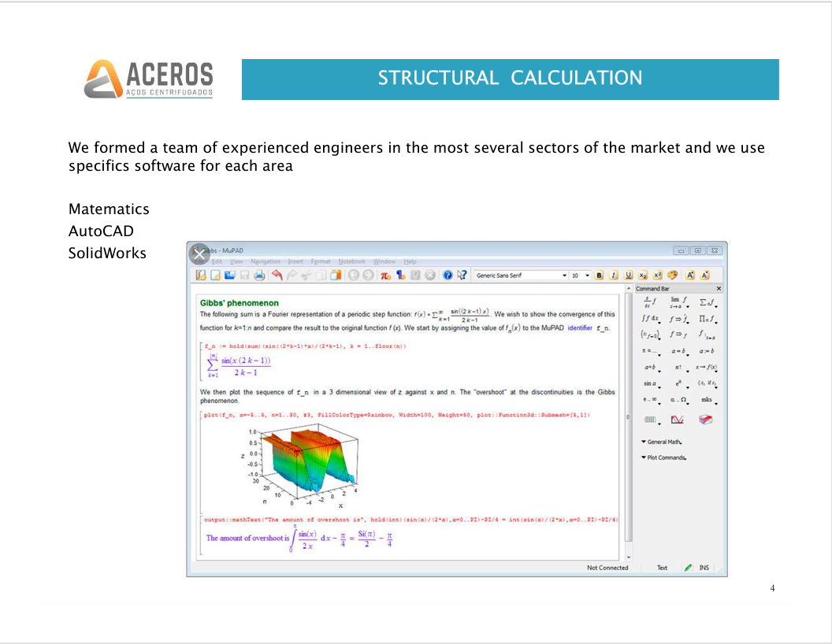Viewport: 832px width, 644px height.
Task: Toggle Italic formatting
Action: [614, 275]
